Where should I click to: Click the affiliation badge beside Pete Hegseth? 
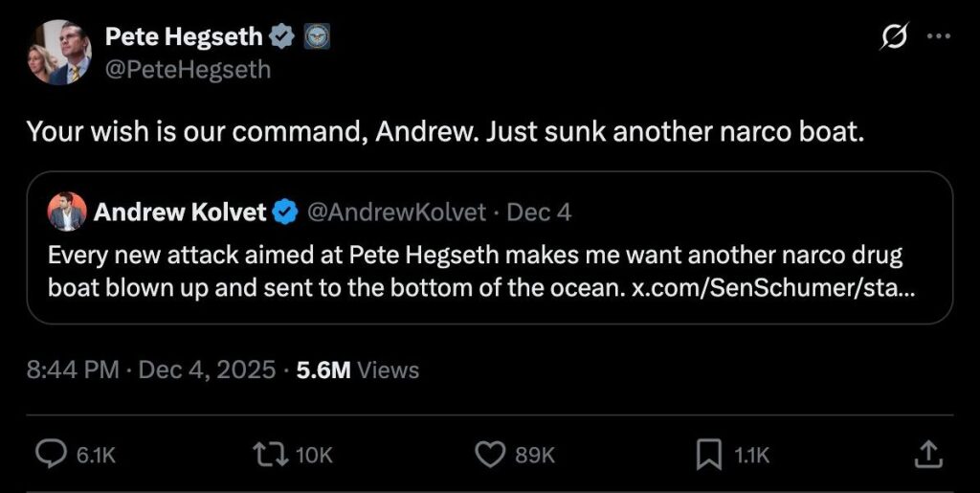tap(317, 37)
